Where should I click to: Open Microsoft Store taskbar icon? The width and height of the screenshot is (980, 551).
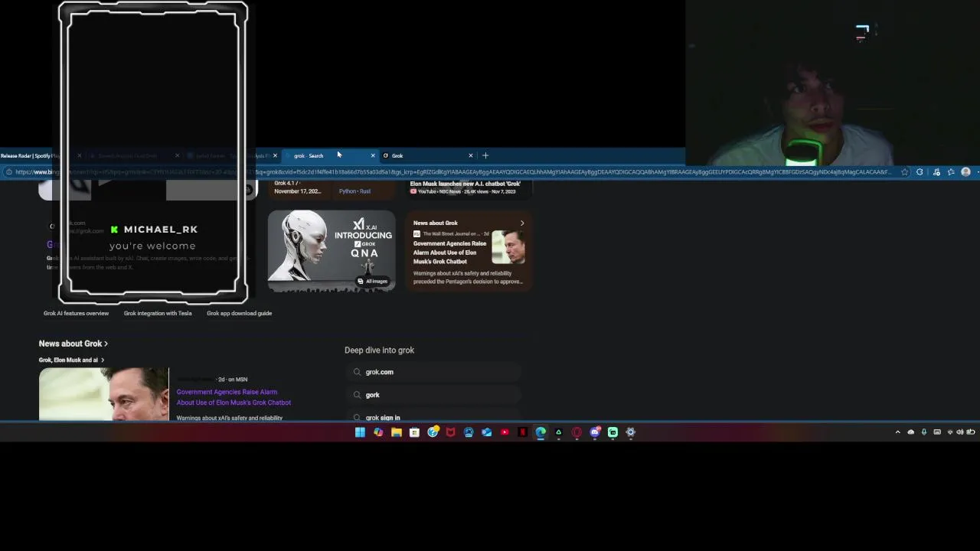[x=414, y=432]
